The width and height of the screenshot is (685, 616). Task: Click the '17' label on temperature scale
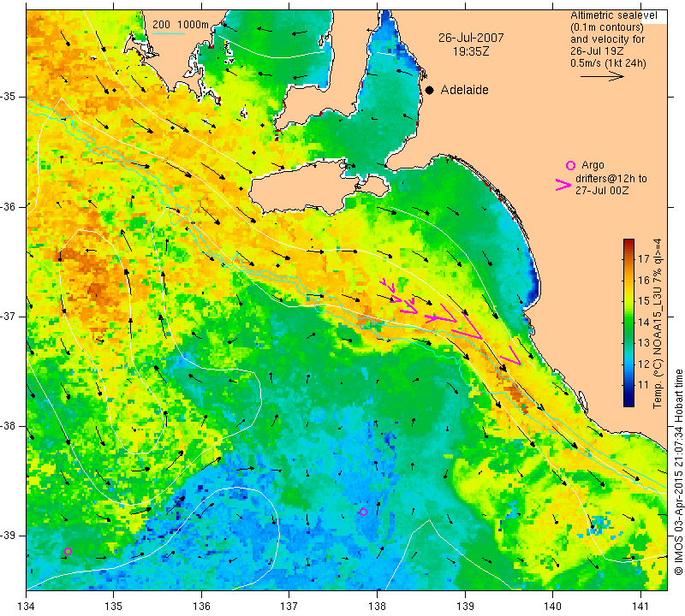pyautogui.click(x=644, y=259)
